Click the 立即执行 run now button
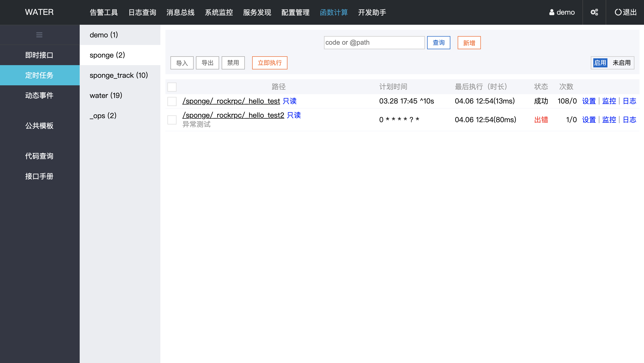The width and height of the screenshot is (644, 363). click(270, 63)
